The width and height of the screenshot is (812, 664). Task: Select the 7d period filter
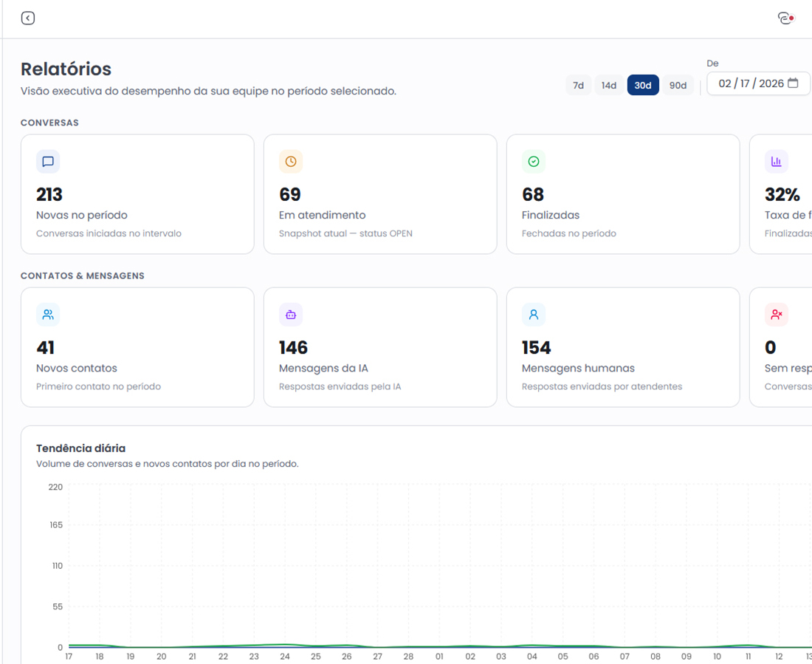coord(579,86)
